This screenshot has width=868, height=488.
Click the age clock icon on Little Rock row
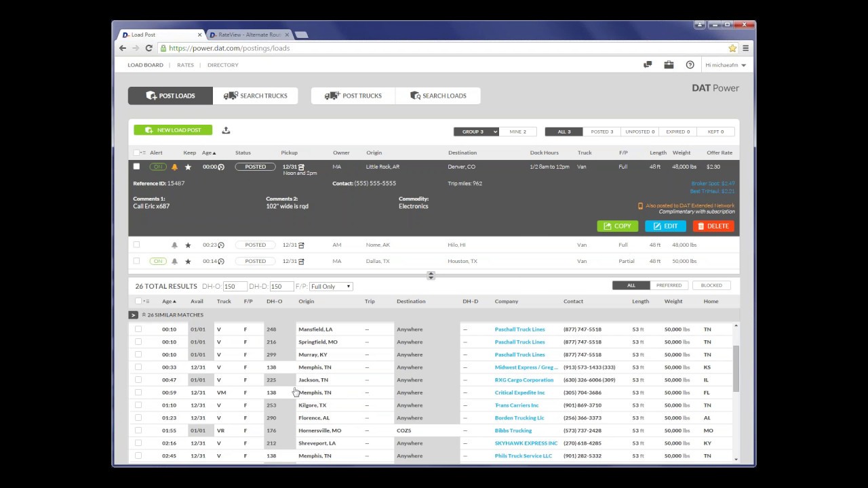tap(221, 167)
